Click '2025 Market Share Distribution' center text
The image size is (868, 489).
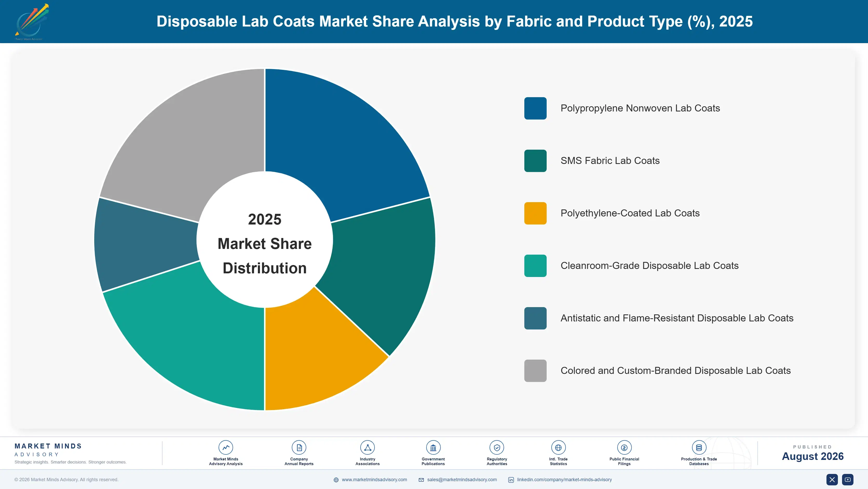click(265, 244)
